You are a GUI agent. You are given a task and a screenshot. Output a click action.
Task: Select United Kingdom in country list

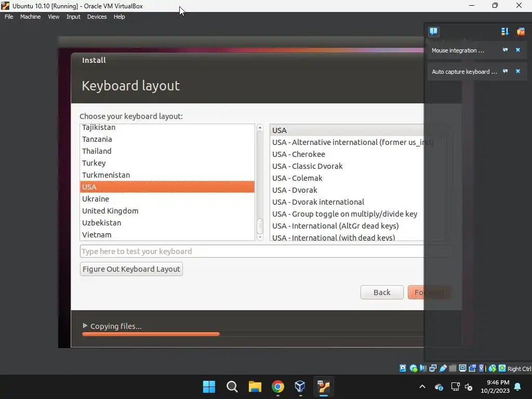[x=167, y=211]
